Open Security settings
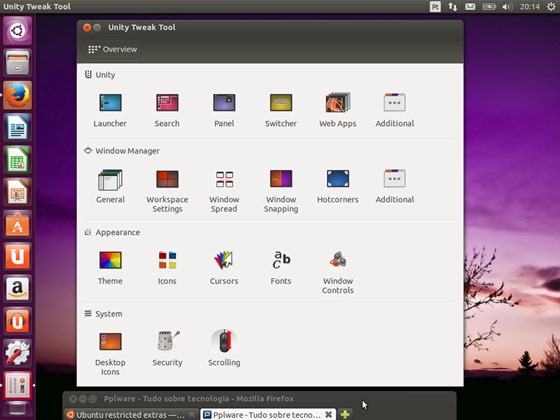 tap(167, 349)
